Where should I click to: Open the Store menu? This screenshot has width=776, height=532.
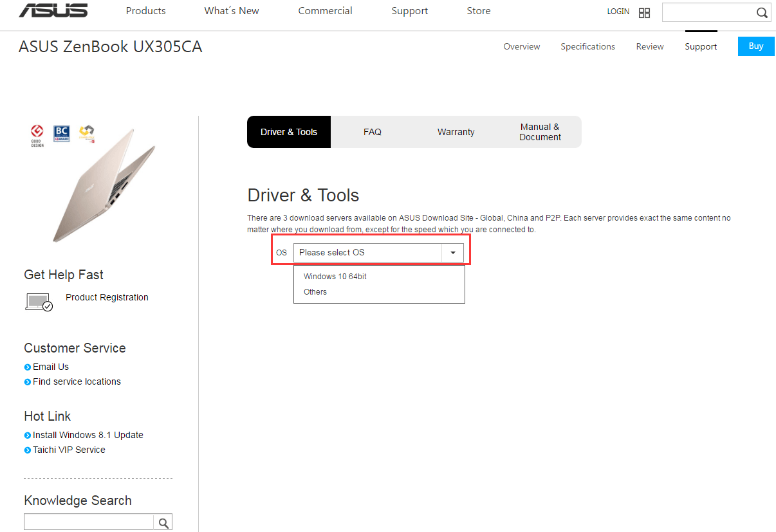tap(479, 11)
